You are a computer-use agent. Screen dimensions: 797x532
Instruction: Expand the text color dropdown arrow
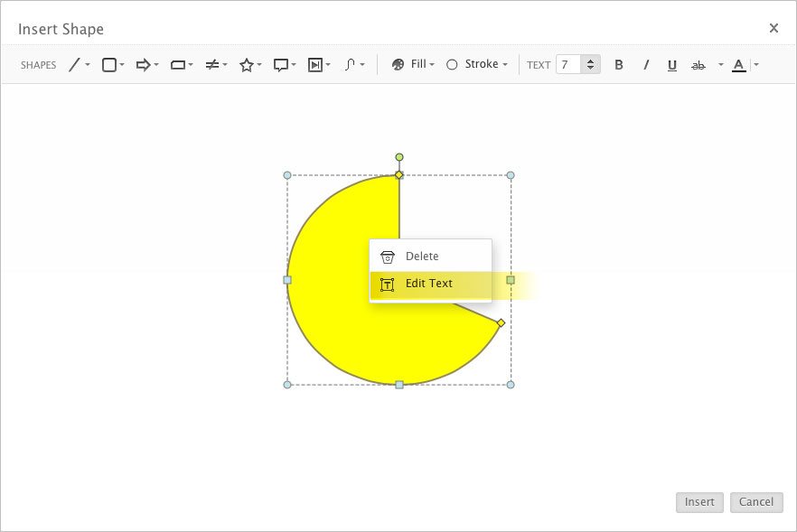756,65
